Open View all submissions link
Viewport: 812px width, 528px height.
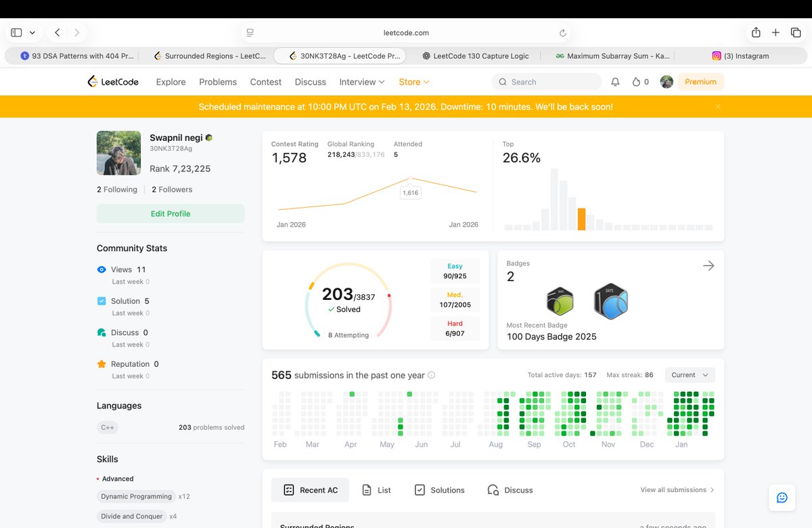[x=677, y=490]
